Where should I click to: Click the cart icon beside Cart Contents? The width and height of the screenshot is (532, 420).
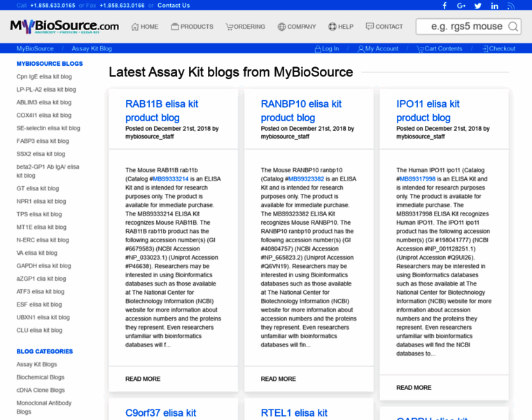[x=420, y=49]
